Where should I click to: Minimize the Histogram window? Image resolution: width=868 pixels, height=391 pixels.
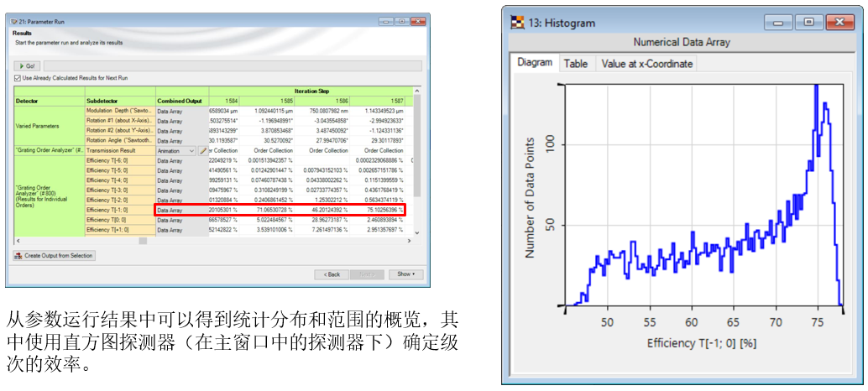tap(779, 22)
